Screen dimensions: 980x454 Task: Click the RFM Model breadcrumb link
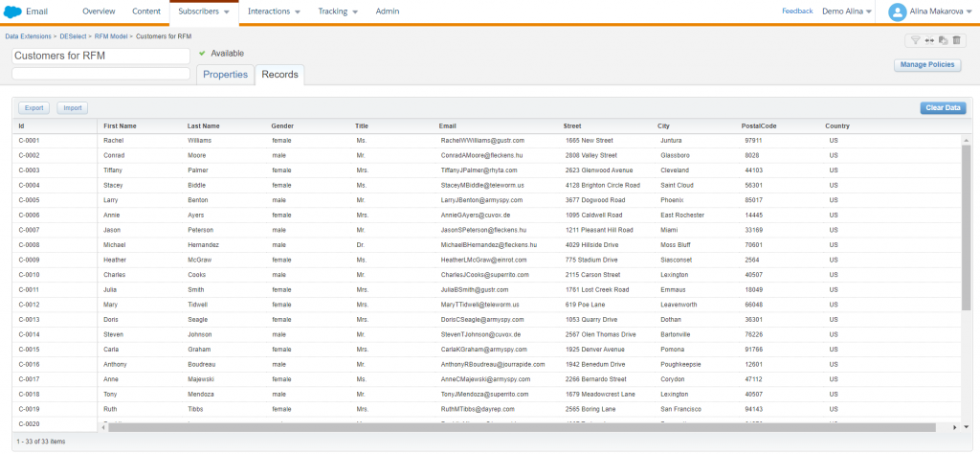click(x=111, y=35)
